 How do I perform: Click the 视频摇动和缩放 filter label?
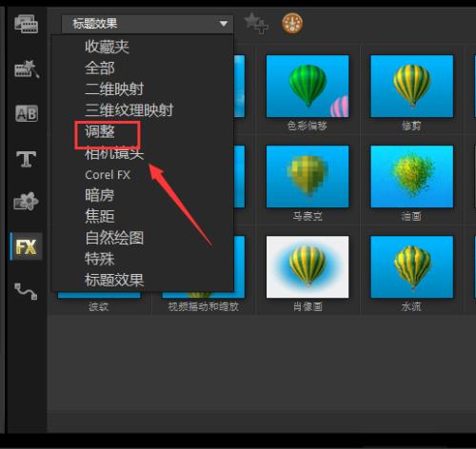[x=203, y=306]
